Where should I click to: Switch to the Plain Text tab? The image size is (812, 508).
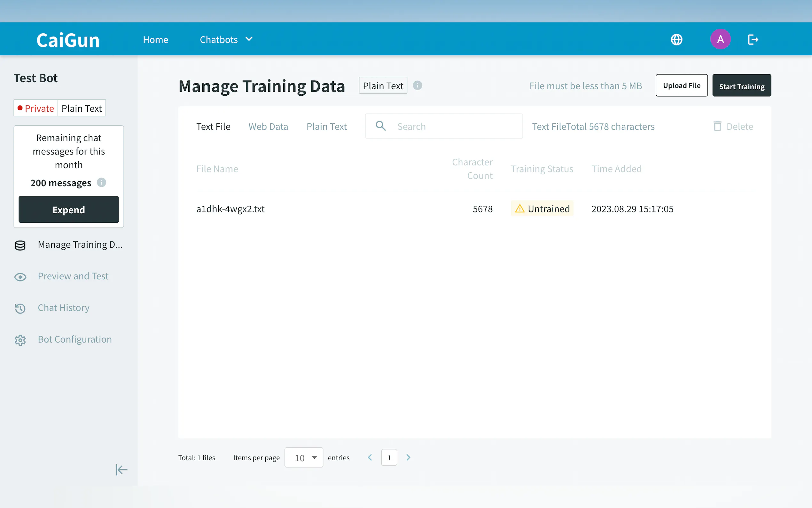point(326,127)
